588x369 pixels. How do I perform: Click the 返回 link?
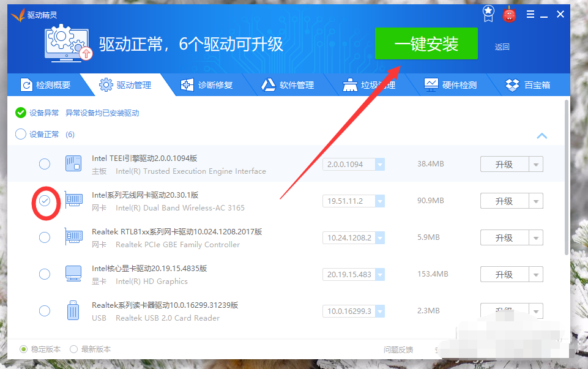[x=502, y=47]
